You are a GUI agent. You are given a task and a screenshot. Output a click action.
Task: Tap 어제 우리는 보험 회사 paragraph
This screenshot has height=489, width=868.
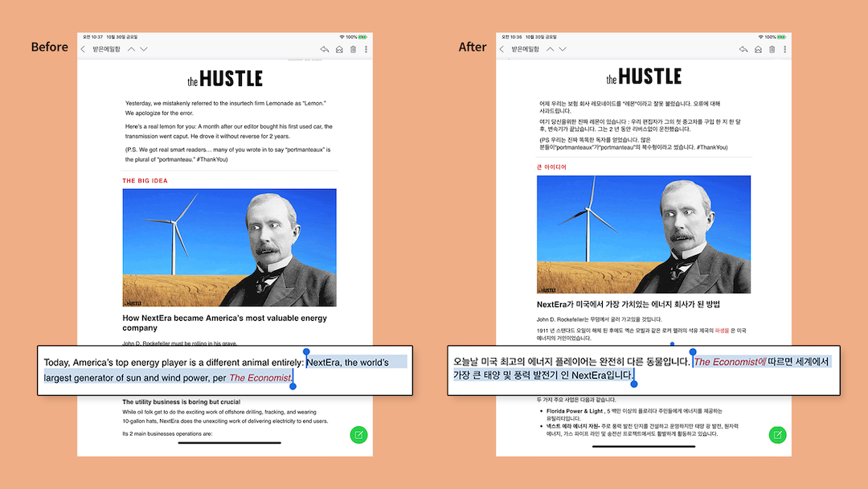click(629, 107)
